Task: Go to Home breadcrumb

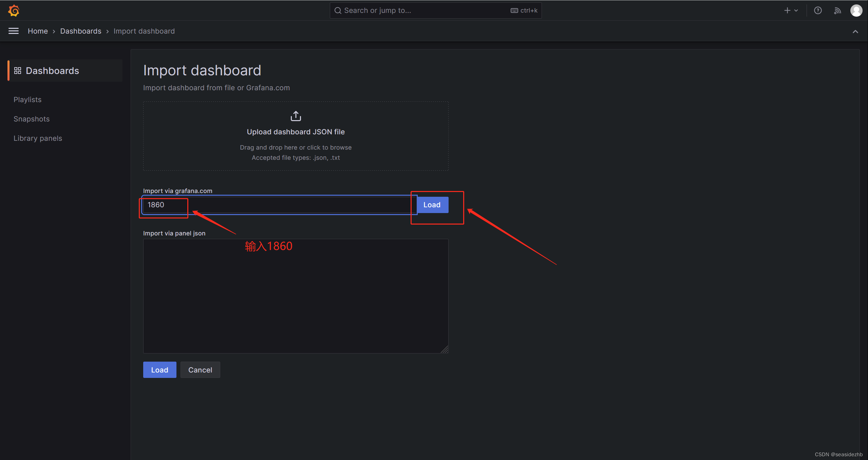Action: [x=38, y=31]
